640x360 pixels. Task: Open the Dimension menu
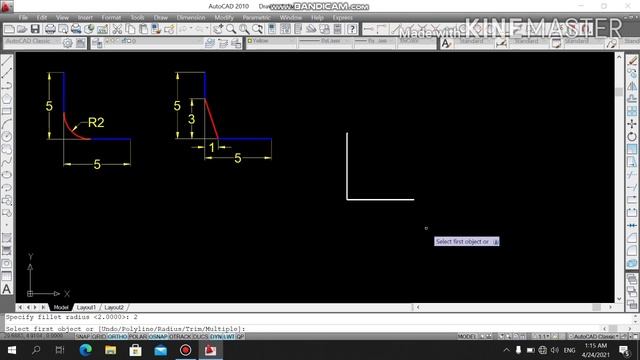tap(191, 18)
